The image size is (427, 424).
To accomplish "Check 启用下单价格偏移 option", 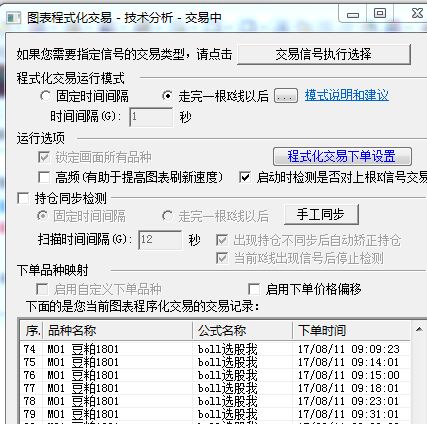I will click(x=254, y=289).
